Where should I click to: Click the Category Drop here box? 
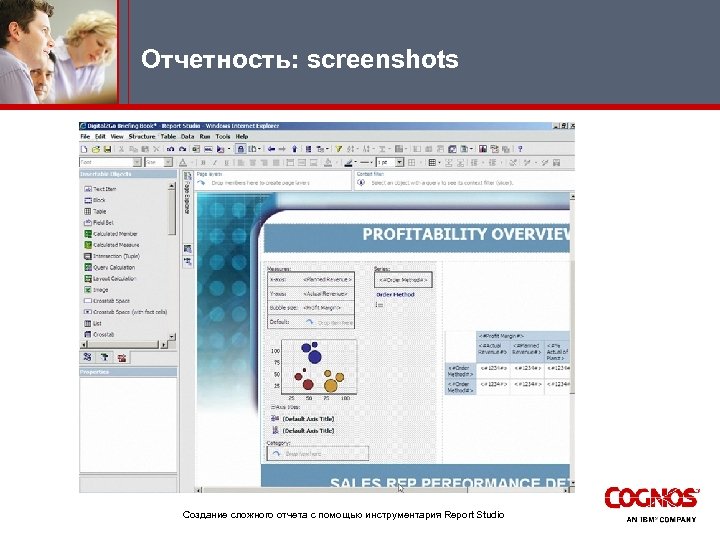pos(318,454)
